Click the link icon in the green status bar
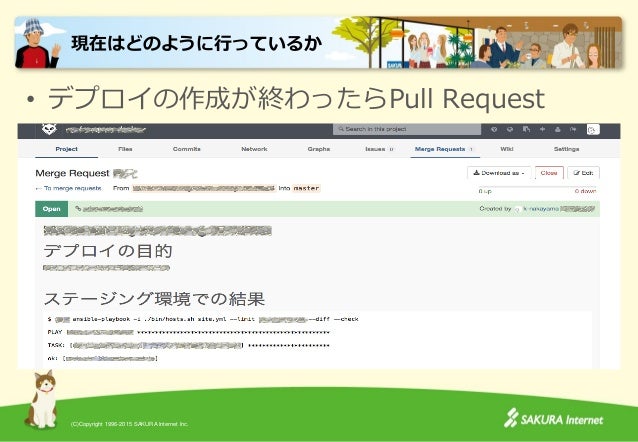Viewport: 638px width, 442px height. [x=78, y=209]
